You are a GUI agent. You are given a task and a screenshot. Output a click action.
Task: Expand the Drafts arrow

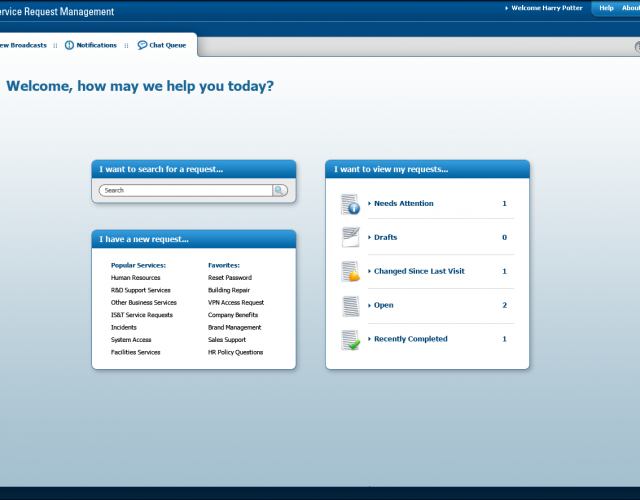coord(369,237)
